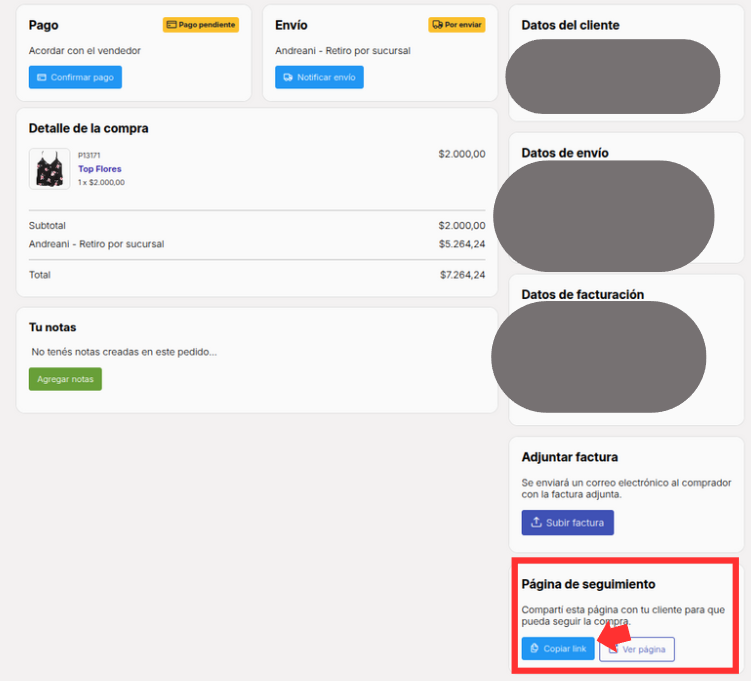Click the Detalle de la compra heading
The image size is (751, 681).
pos(89,128)
